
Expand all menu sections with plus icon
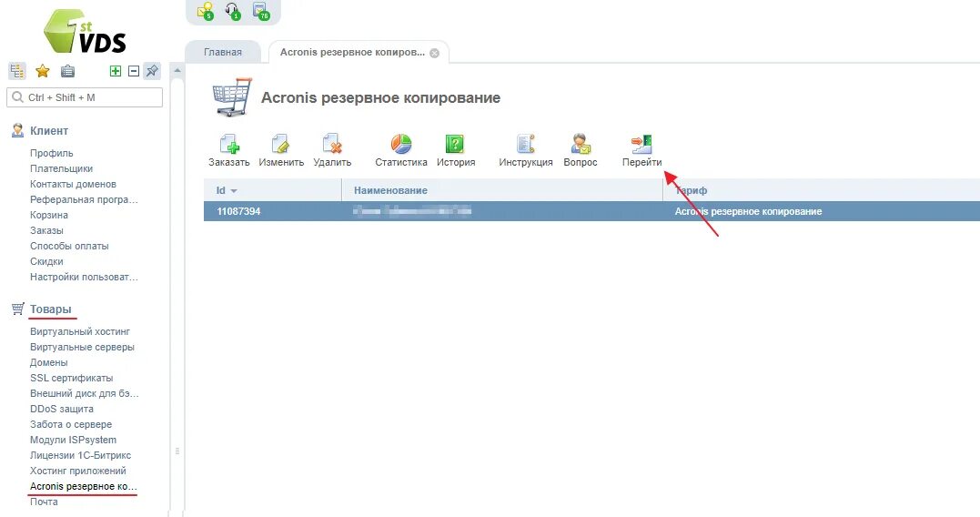[x=116, y=71]
